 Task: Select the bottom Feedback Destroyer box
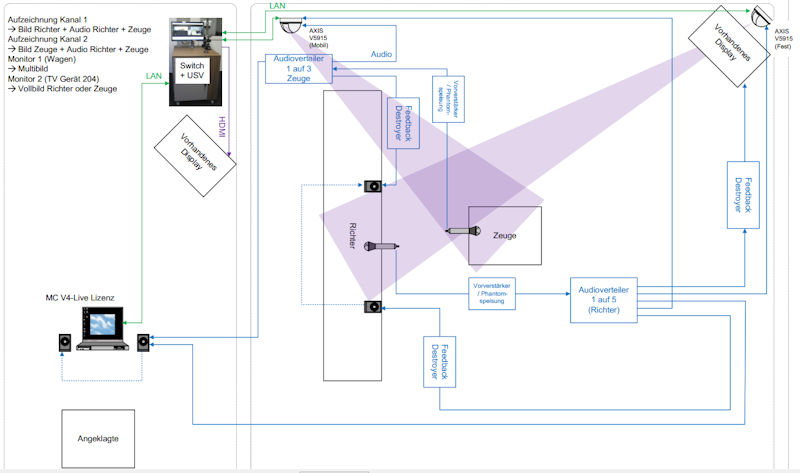click(440, 361)
